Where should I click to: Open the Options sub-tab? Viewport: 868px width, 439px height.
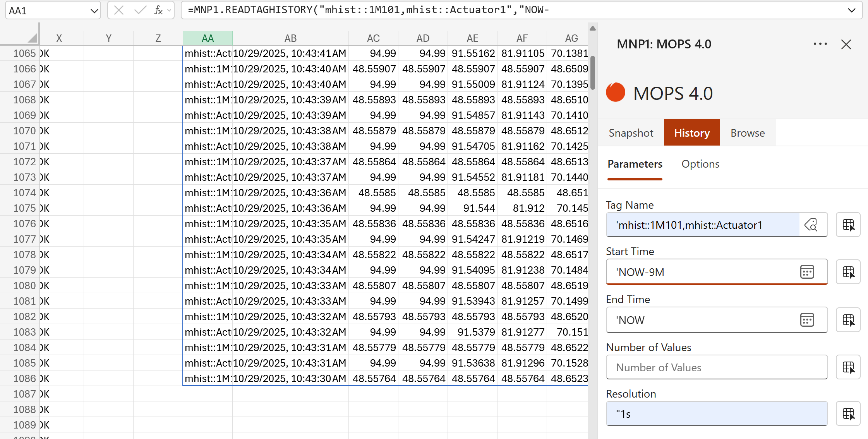(x=700, y=164)
